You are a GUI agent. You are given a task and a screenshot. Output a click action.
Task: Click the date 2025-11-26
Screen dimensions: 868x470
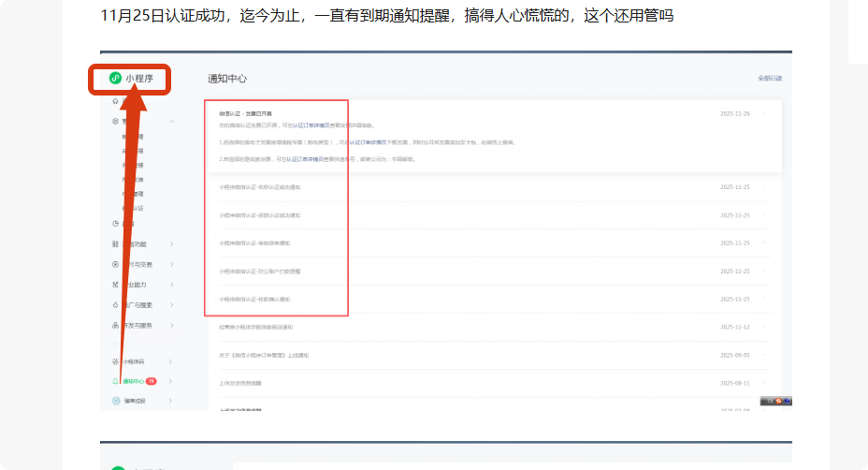pos(734,113)
